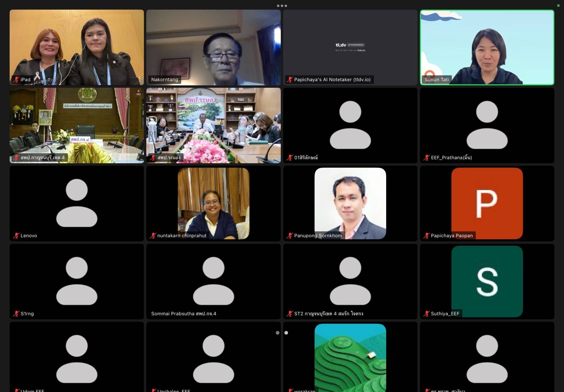Image resolution: width=564 pixels, height=392 pixels.
Task: Select the worakran terraced hills avatar
Action: click(x=350, y=356)
